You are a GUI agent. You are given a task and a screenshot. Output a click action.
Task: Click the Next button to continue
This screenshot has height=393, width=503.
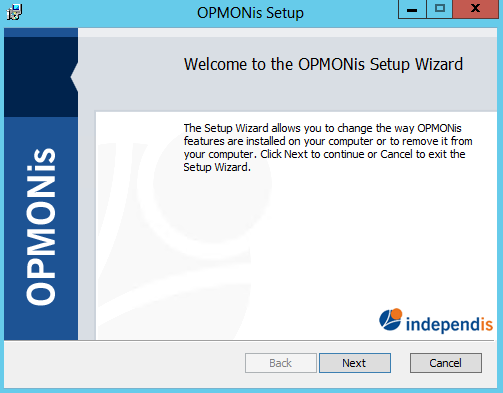[355, 363]
